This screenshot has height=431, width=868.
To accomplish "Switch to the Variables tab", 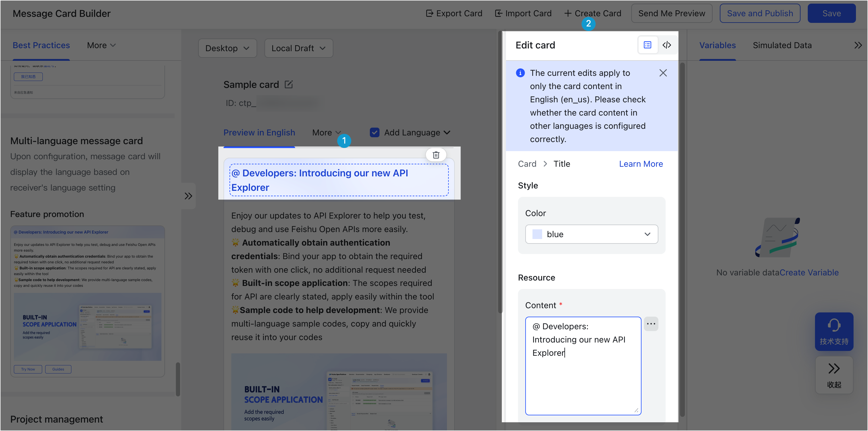I will (717, 45).
